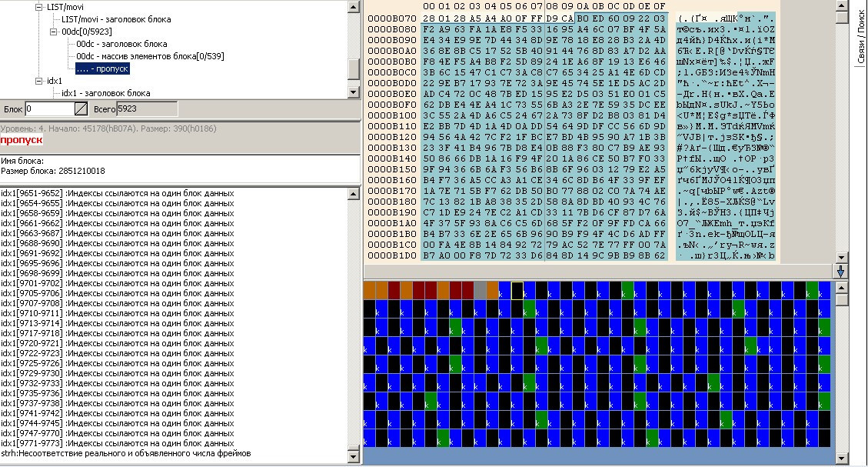This screenshot has height=467, width=868.
Task: Click the hex dump scroll down arrow
Action: pyautogui.click(x=841, y=258)
